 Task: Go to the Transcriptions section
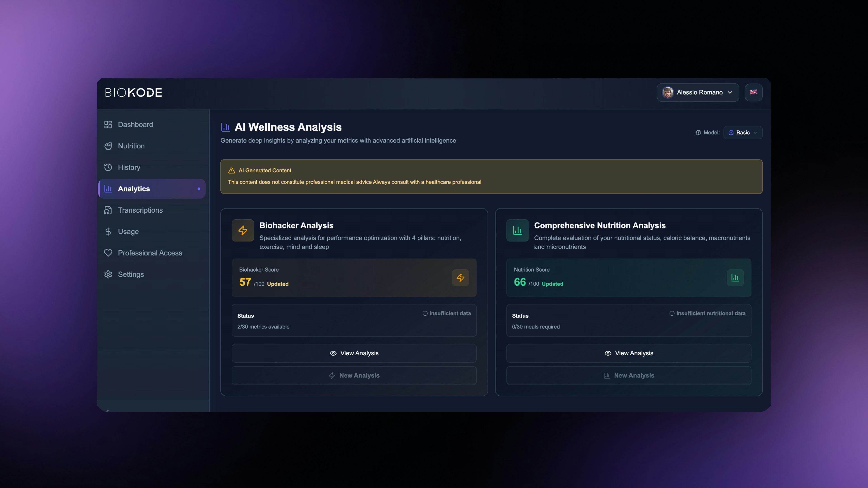tap(140, 210)
